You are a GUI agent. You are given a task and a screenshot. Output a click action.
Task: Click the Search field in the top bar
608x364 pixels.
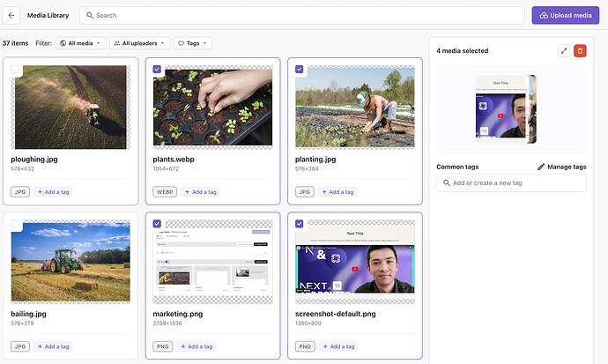coord(302,15)
